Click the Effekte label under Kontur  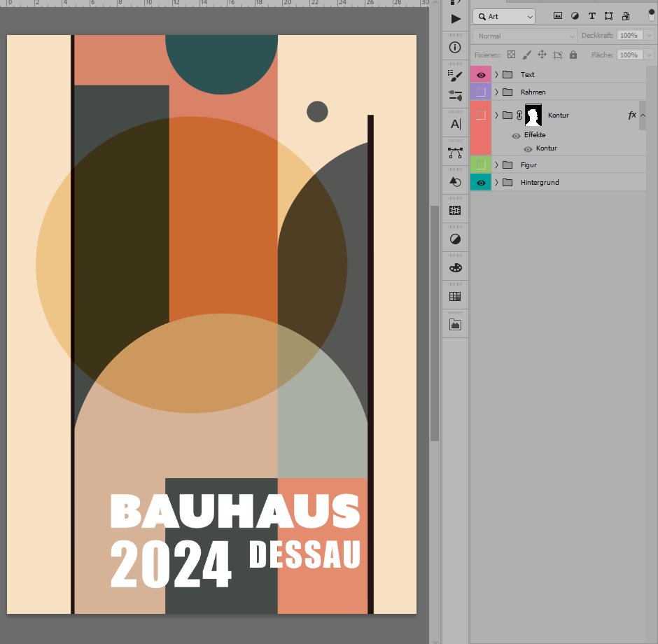point(535,135)
